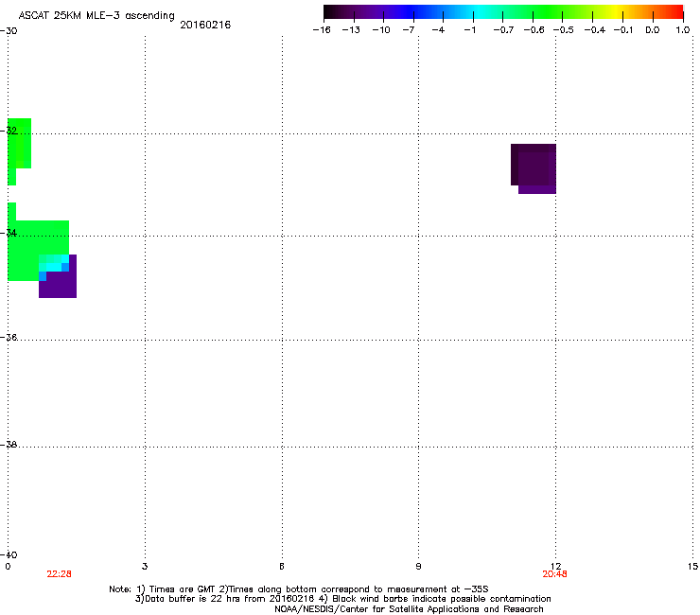The height and width of the screenshot is (615, 700).
Task: Click the colorbar label -0.4
Action: [595, 30]
